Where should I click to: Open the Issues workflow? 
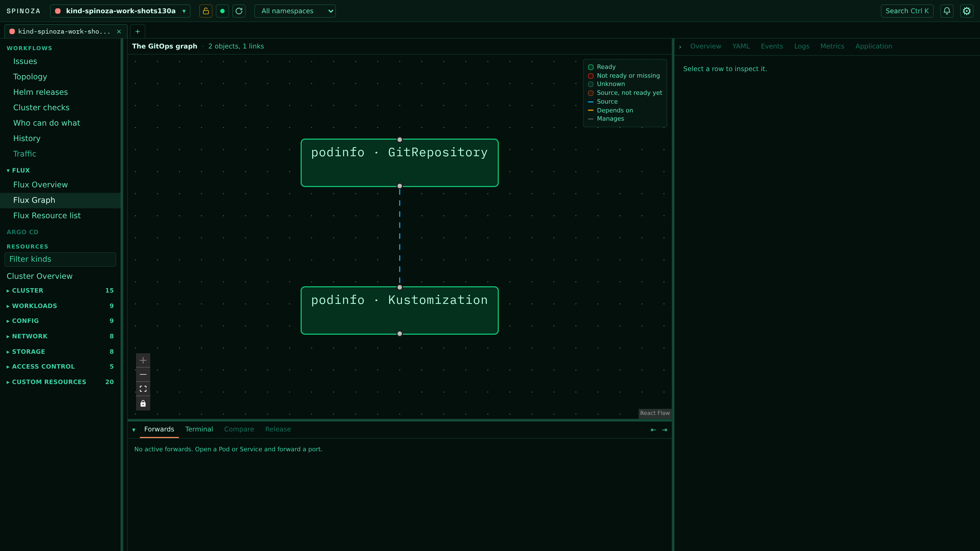pos(60,61)
